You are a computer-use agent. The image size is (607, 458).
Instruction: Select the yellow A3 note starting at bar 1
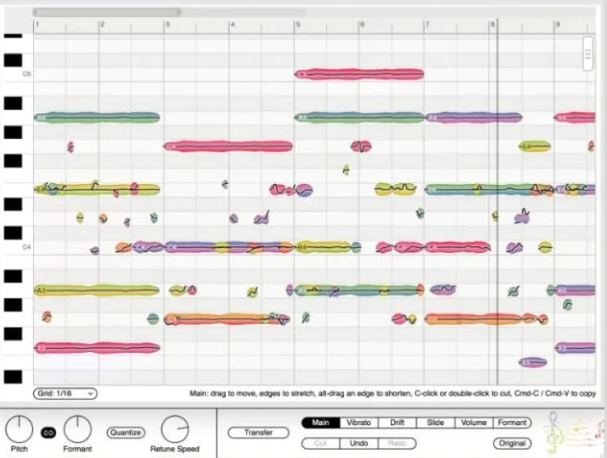coord(97,290)
